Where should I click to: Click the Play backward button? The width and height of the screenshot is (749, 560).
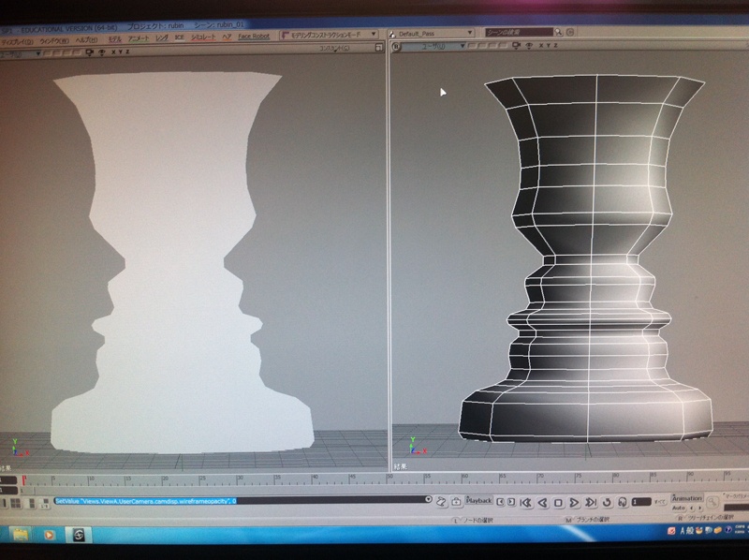pos(543,502)
